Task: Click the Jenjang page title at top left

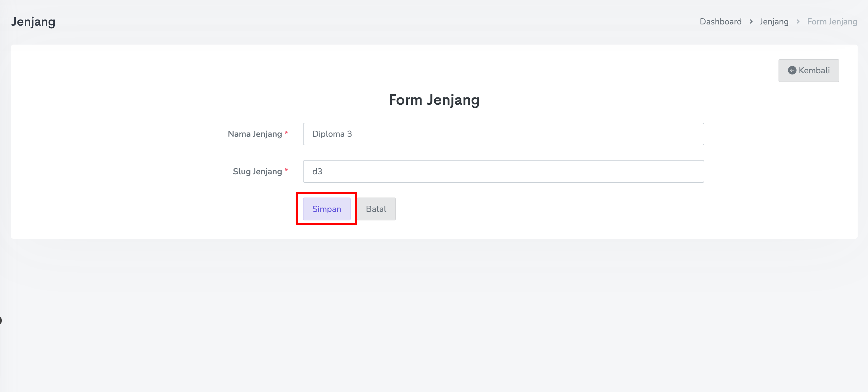Action: [33, 22]
